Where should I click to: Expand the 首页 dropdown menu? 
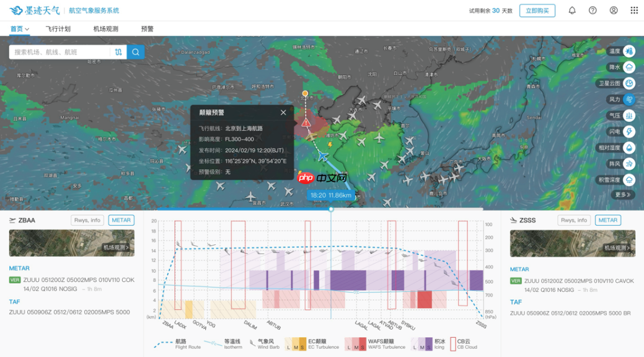[x=20, y=29]
